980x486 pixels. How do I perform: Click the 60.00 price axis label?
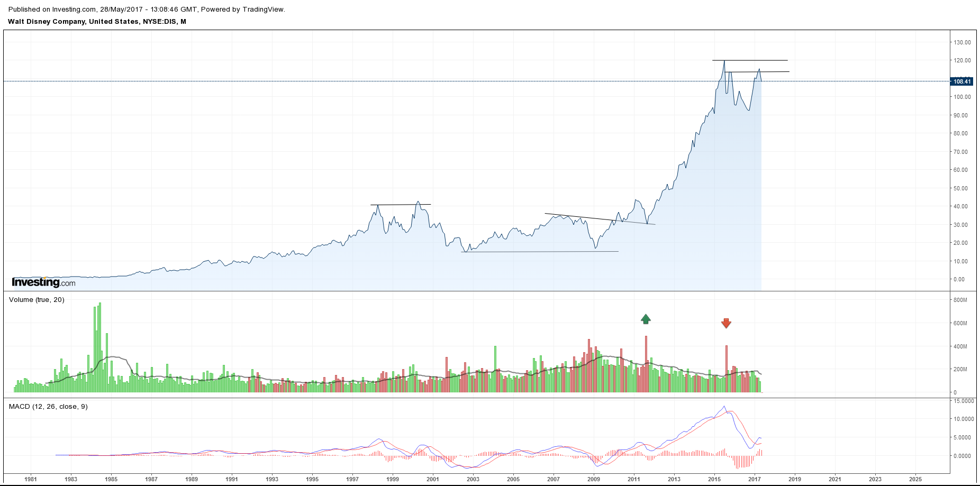tap(960, 170)
